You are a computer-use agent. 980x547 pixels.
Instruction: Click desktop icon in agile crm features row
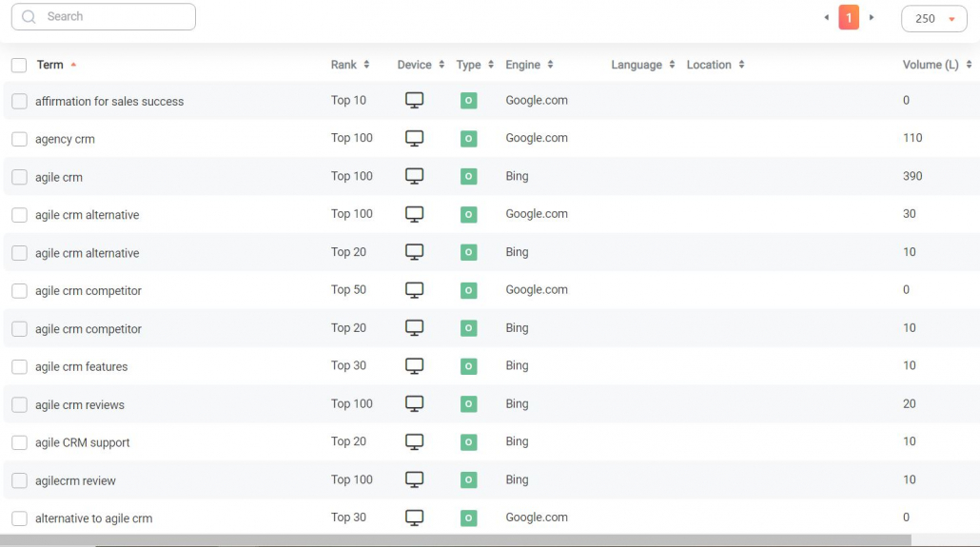(415, 365)
